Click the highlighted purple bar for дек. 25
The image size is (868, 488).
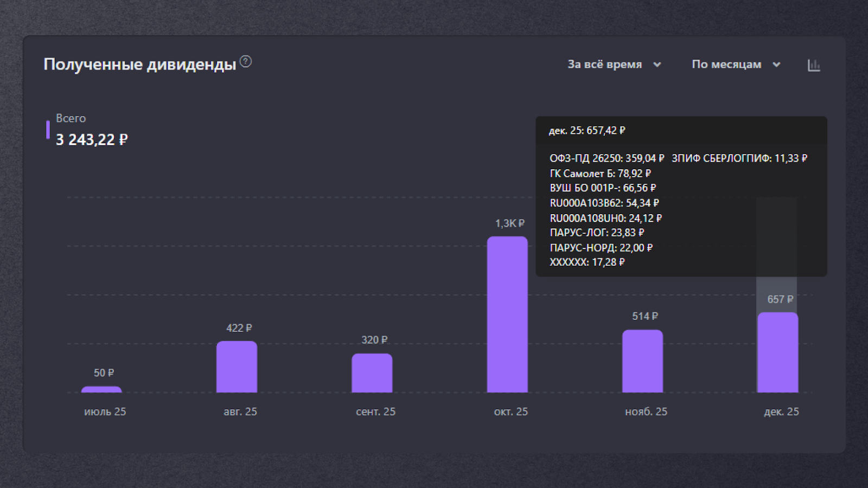pos(777,352)
